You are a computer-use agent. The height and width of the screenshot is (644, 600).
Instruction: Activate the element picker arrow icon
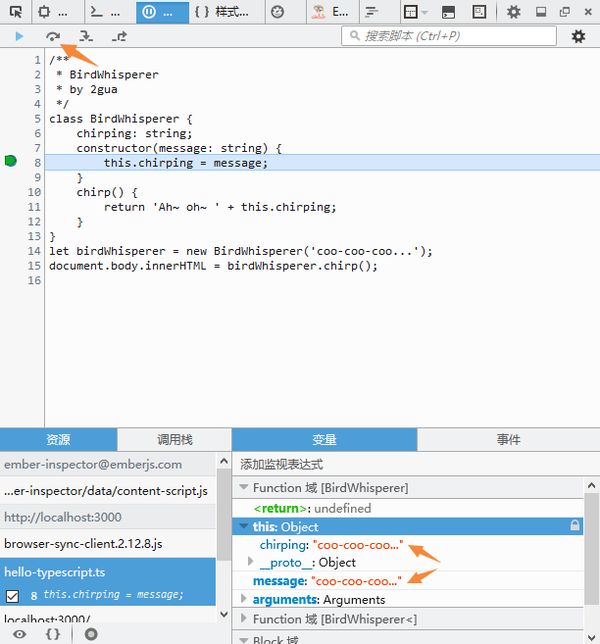coord(16,12)
